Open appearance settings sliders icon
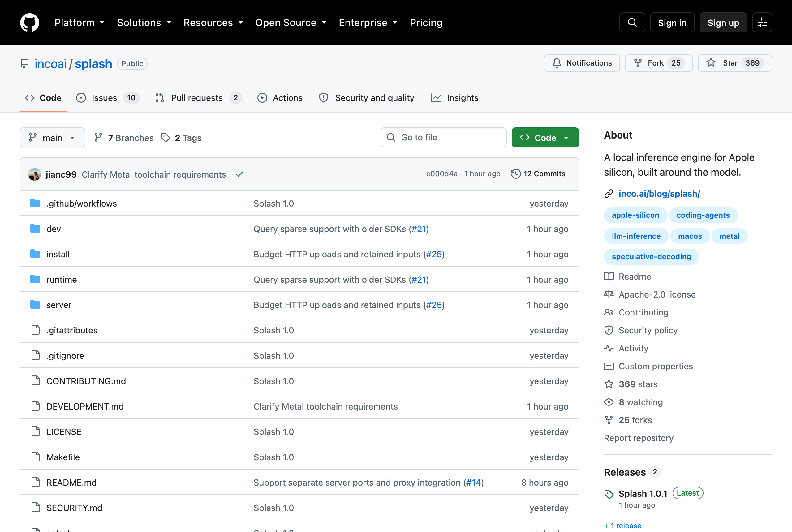Viewport: 792px width, 532px height. [x=762, y=22]
